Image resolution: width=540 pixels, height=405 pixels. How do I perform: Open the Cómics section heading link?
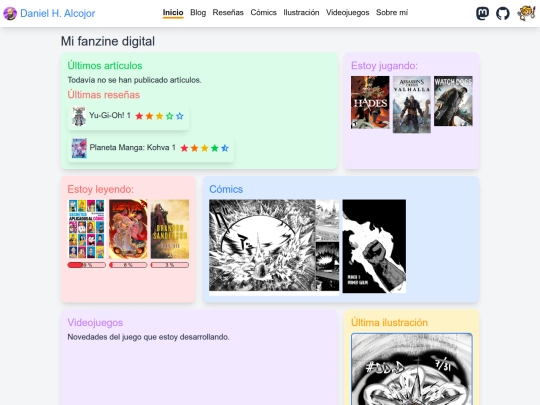(226, 189)
